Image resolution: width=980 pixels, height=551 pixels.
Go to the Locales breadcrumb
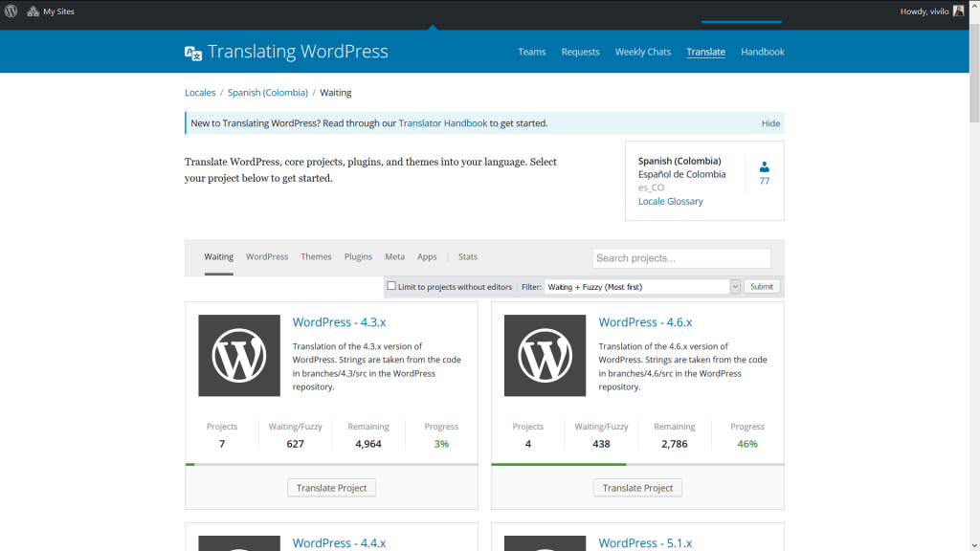(x=200, y=93)
